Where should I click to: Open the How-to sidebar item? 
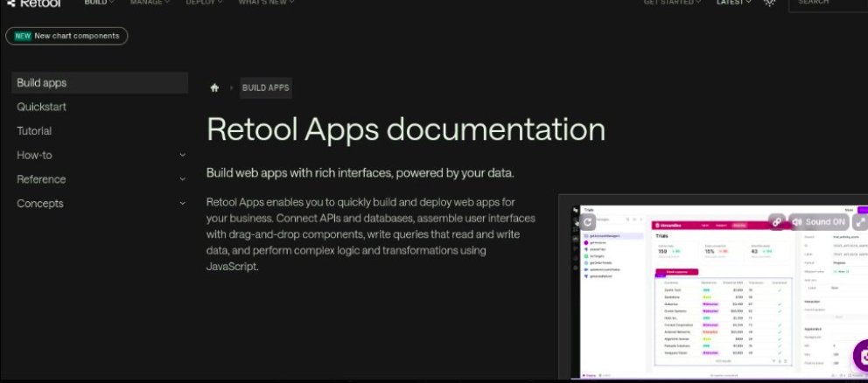[x=34, y=156]
